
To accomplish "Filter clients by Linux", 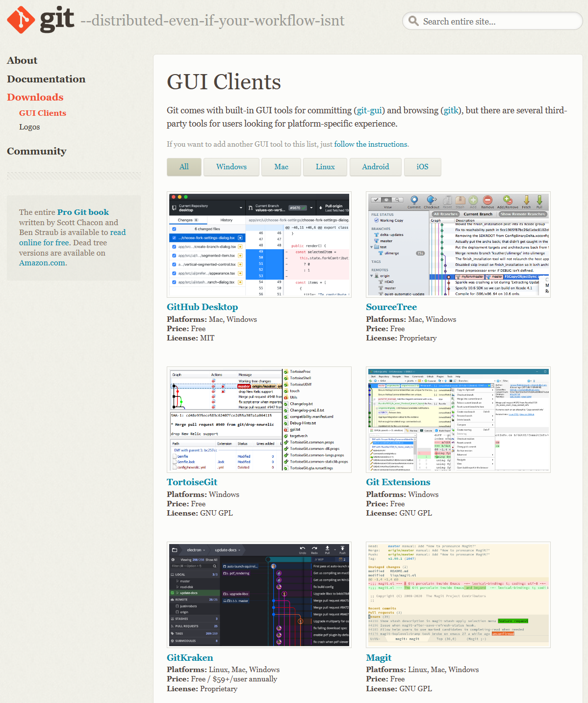I will tap(325, 167).
